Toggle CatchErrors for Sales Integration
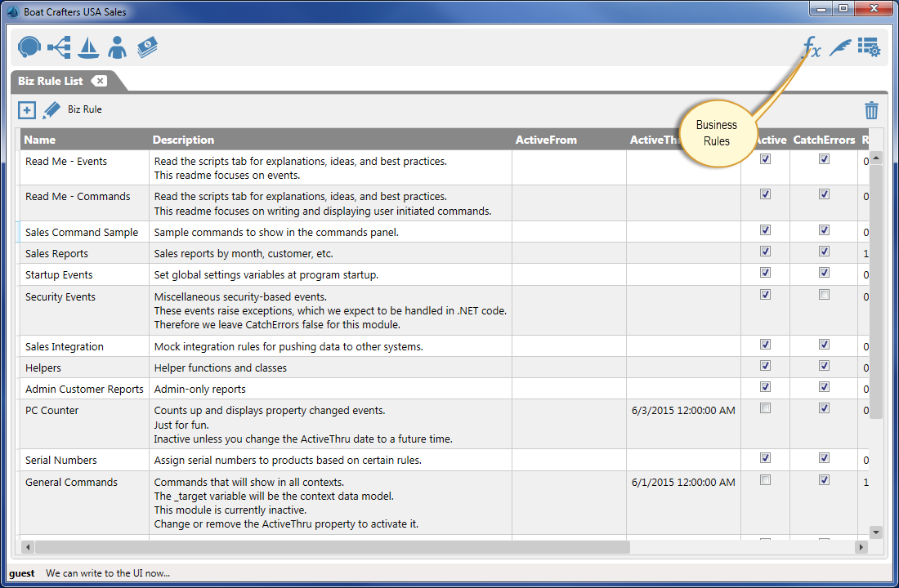Image resolution: width=899 pixels, height=588 pixels. [824, 345]
